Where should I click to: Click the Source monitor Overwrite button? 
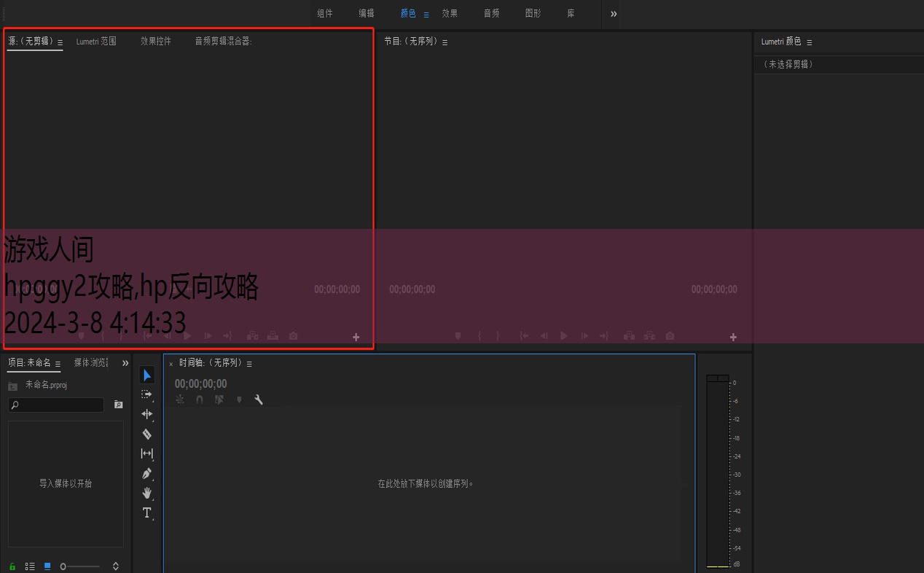point(273,336)
